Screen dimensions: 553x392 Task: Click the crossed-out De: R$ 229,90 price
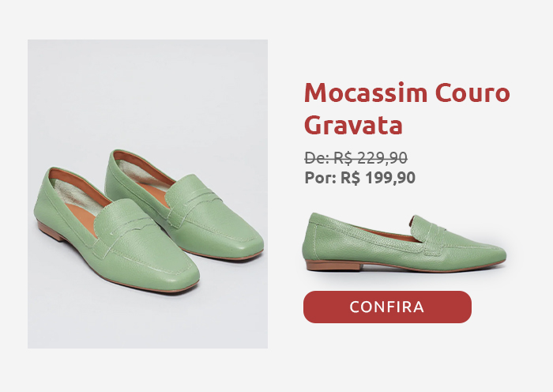click(356, 157)
